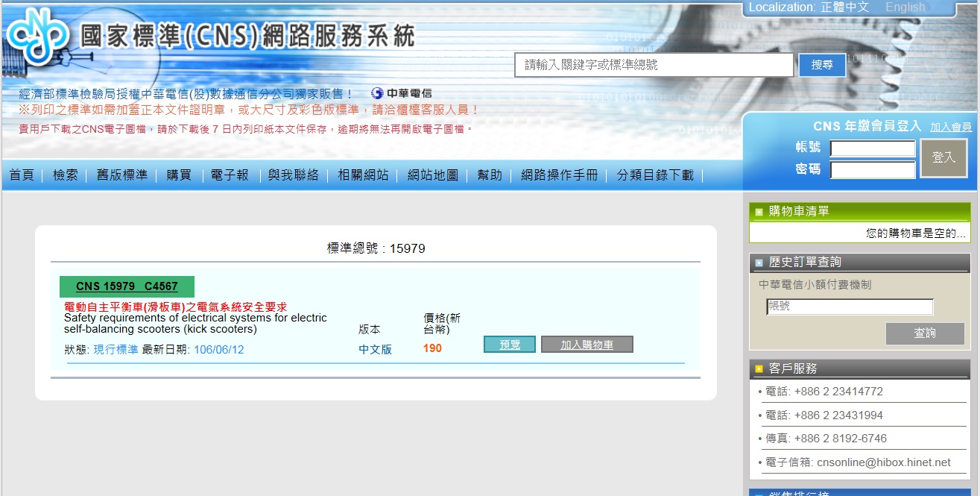
Task: Click the 預覽 preview button
Action: pos(510,344)
